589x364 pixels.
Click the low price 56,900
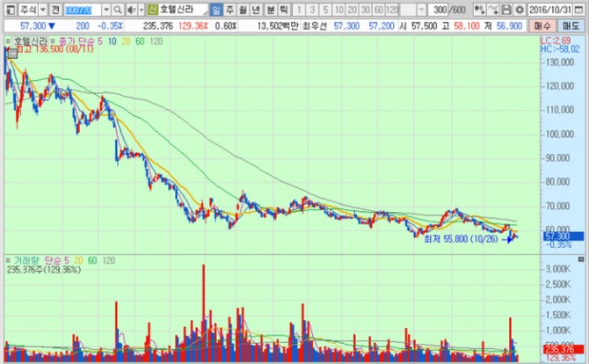[x=509, y=25]
